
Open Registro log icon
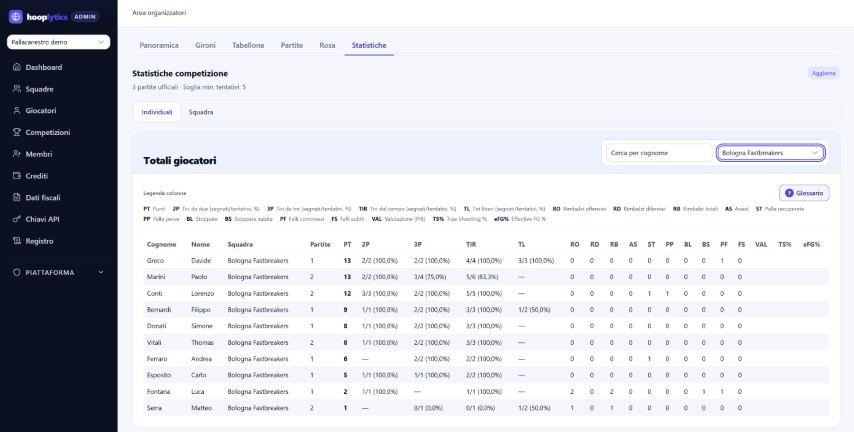pyautogui.click(x=16, y=241)
